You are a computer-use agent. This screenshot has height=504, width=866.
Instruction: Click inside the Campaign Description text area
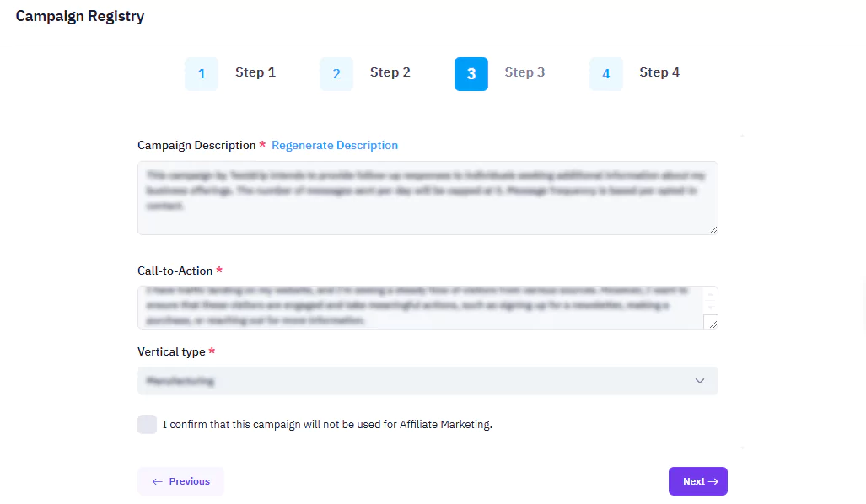[x=428, y=196]
